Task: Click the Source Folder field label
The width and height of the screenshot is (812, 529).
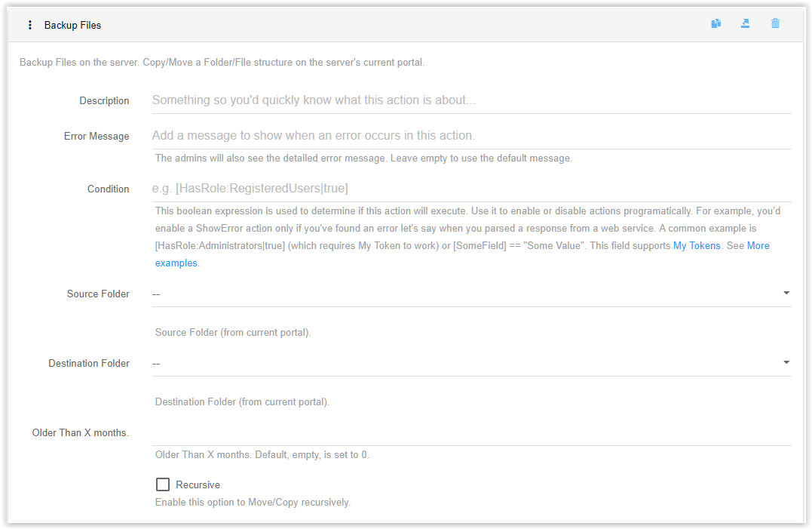Action: tap(98, 294)
